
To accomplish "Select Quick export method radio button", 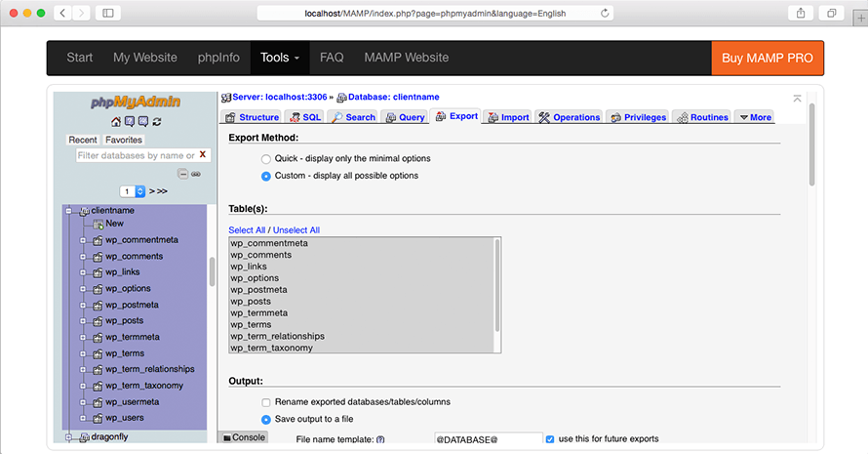I will tap(266, 159).
